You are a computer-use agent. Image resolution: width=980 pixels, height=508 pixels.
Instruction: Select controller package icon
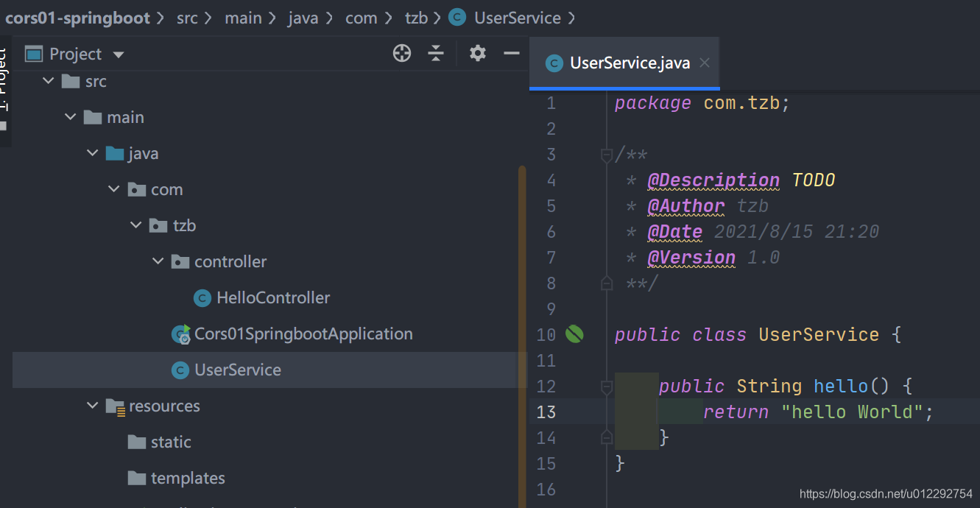(180, 261)
